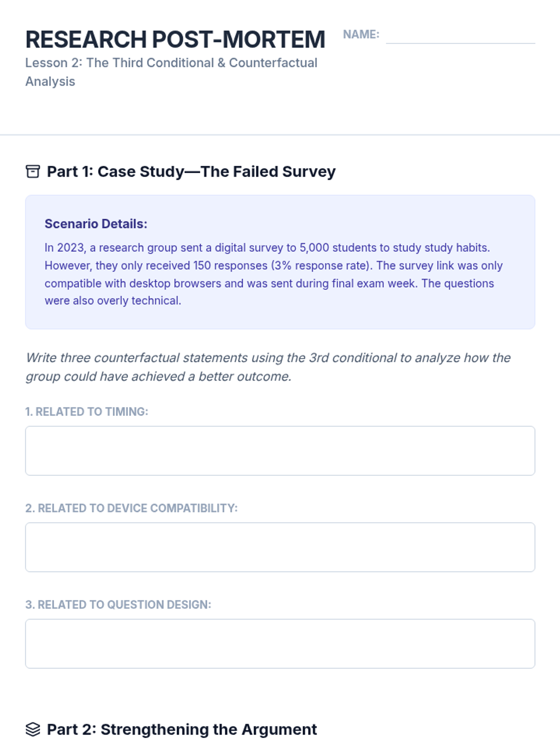Click the Device Compatibility answer box

tap(280, 547)
